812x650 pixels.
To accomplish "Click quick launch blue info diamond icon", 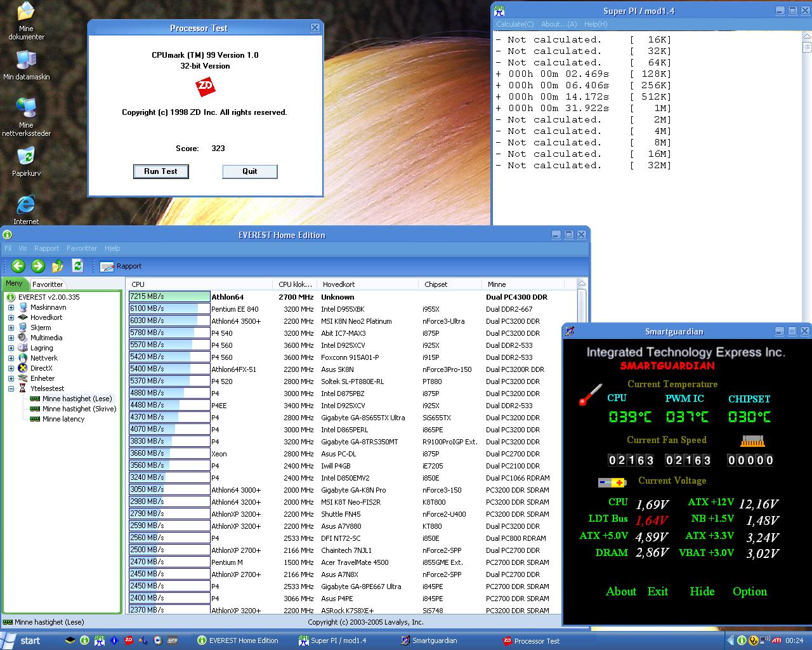I will pyautogui.click(x=114, y=640).
